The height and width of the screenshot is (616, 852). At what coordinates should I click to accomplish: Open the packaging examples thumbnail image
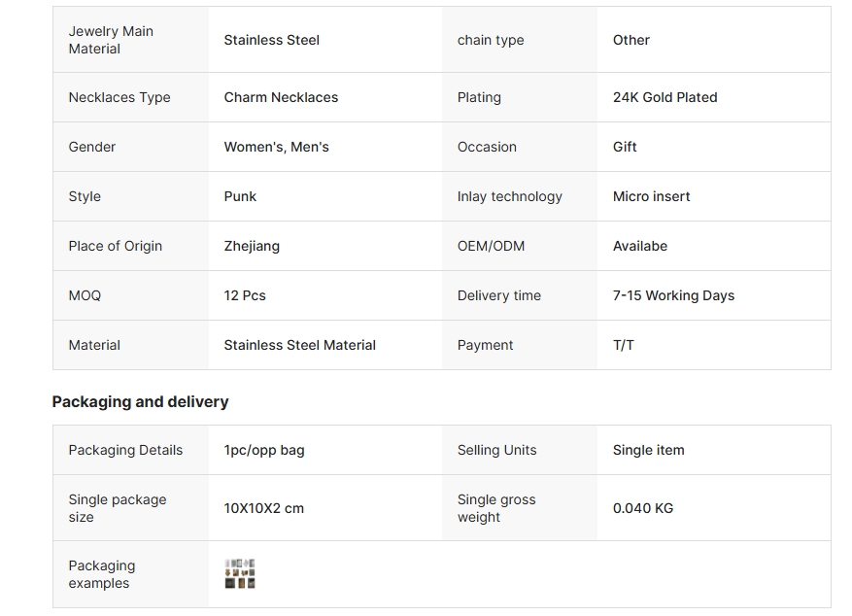(240, 573)
